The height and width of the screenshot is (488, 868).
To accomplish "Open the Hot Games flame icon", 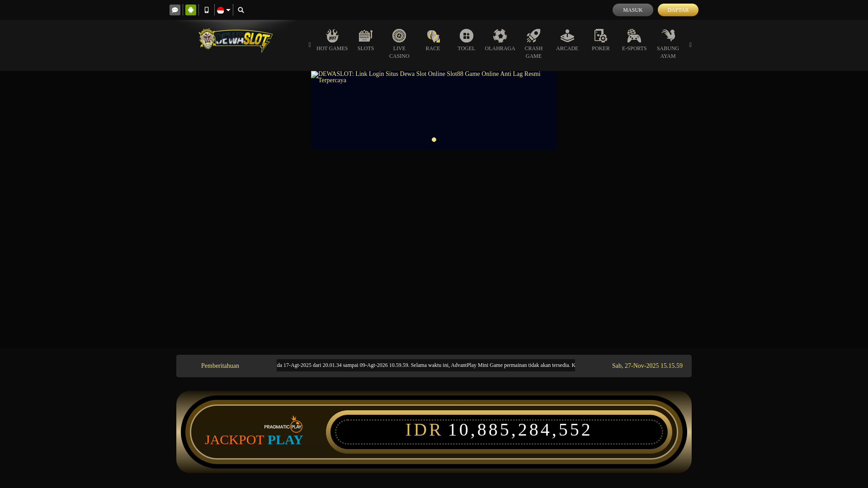I will pos(332,35).
